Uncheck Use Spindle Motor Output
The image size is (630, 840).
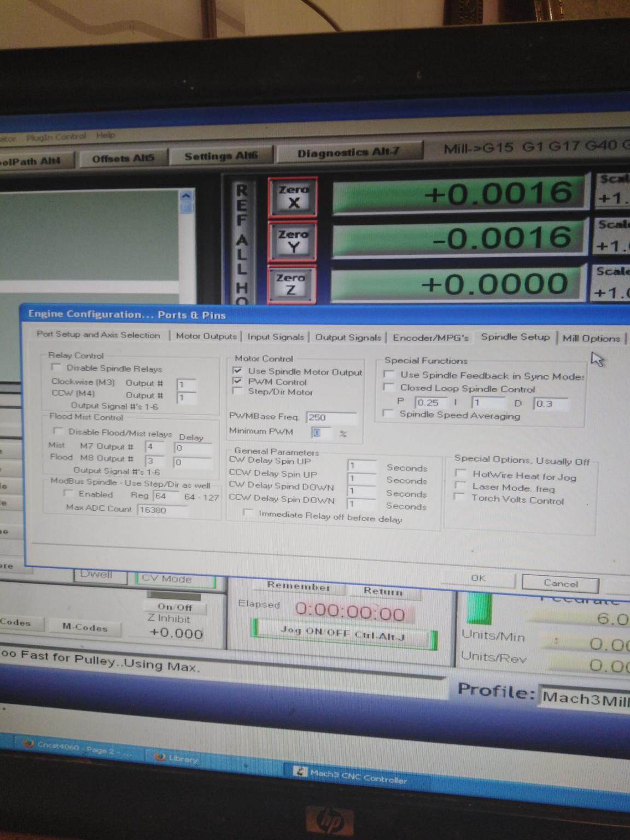point(237,370)
